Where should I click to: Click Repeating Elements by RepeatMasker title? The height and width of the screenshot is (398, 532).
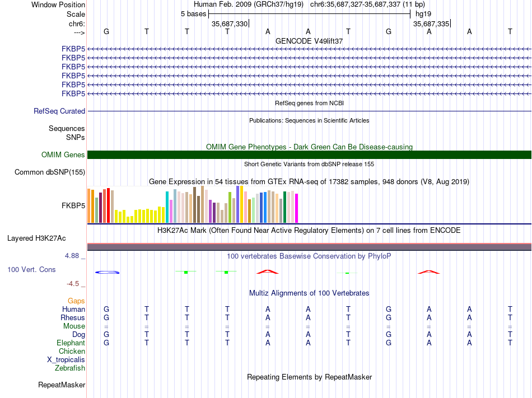tap(310, 377)
